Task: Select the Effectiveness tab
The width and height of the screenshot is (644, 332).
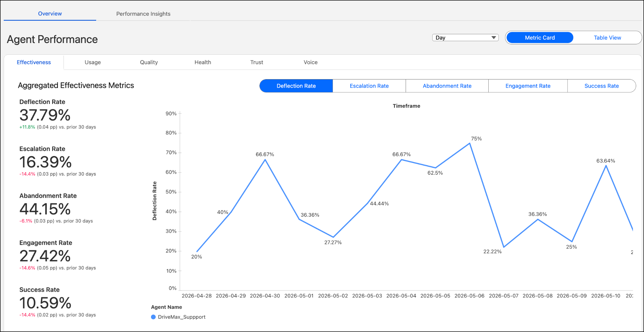Action: click(x=34, y=62)
